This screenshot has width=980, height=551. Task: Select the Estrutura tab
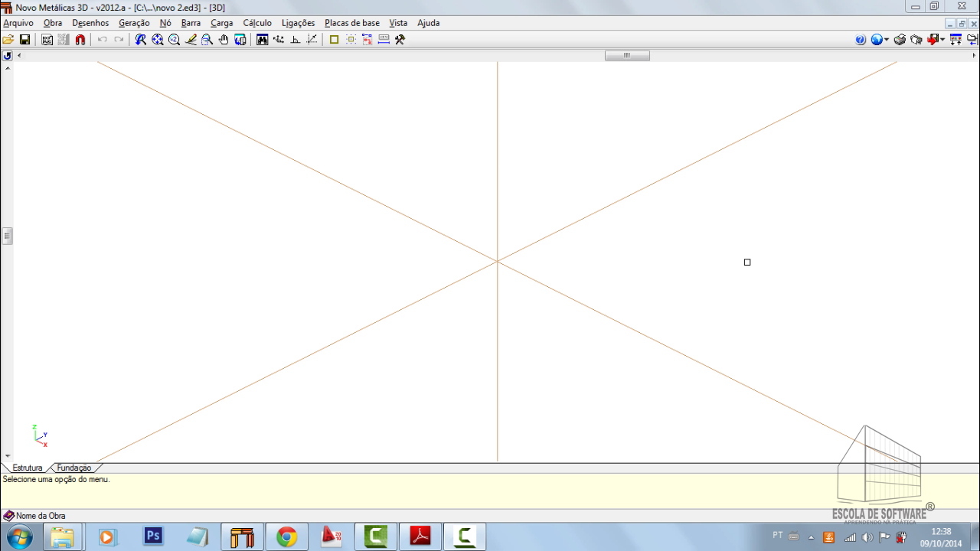pos(28,468)
